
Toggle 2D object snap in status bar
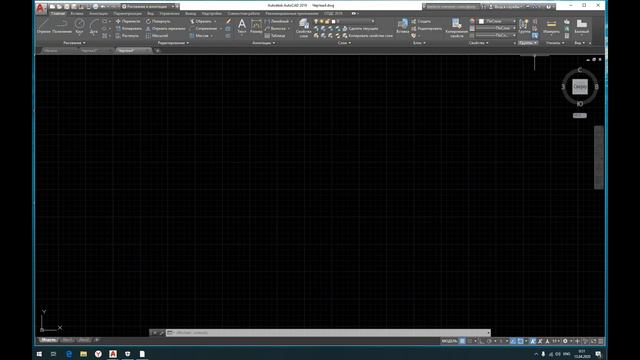520,341
